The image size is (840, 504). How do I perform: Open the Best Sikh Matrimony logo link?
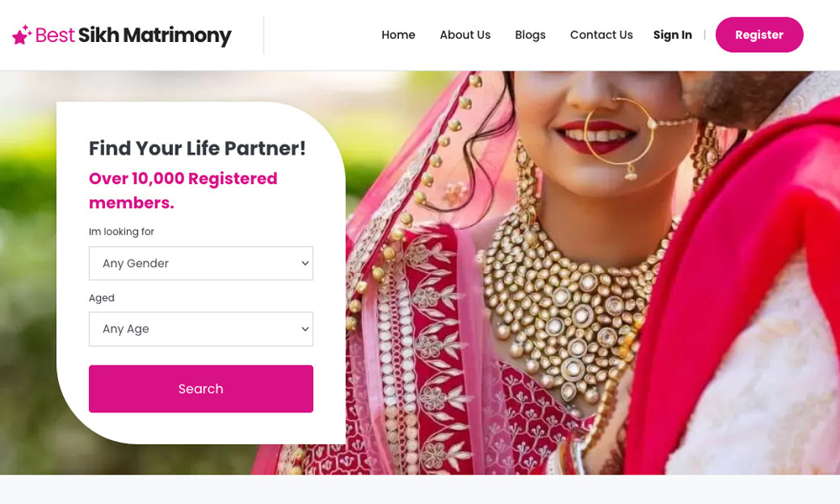(x=122, y=34)
